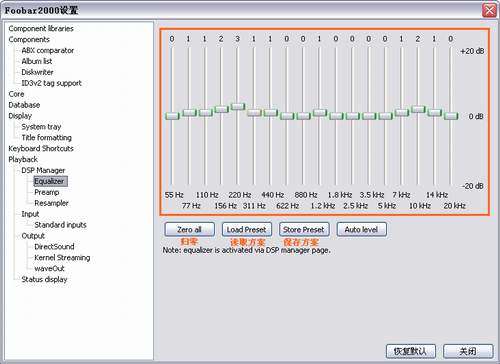Click the 220 Hz band slider
This screenshot has width=500, height=364.
(x=238, y=106)
